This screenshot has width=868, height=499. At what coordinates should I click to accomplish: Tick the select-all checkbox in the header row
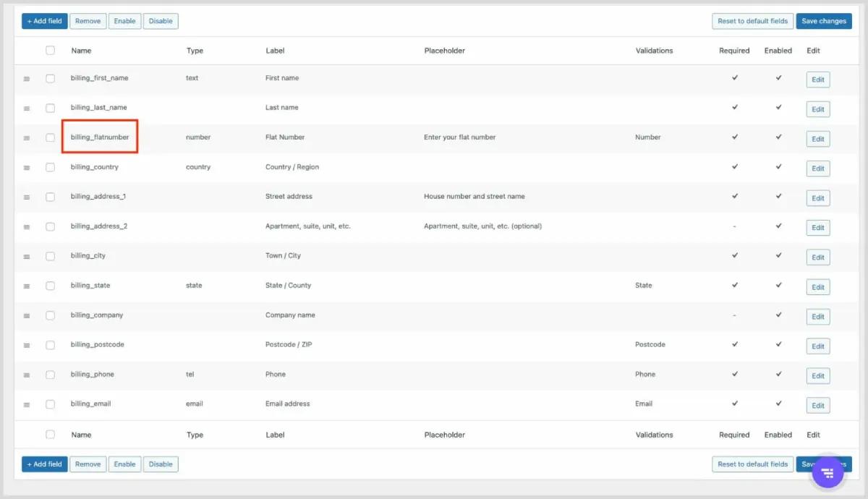tap(50, 51)
